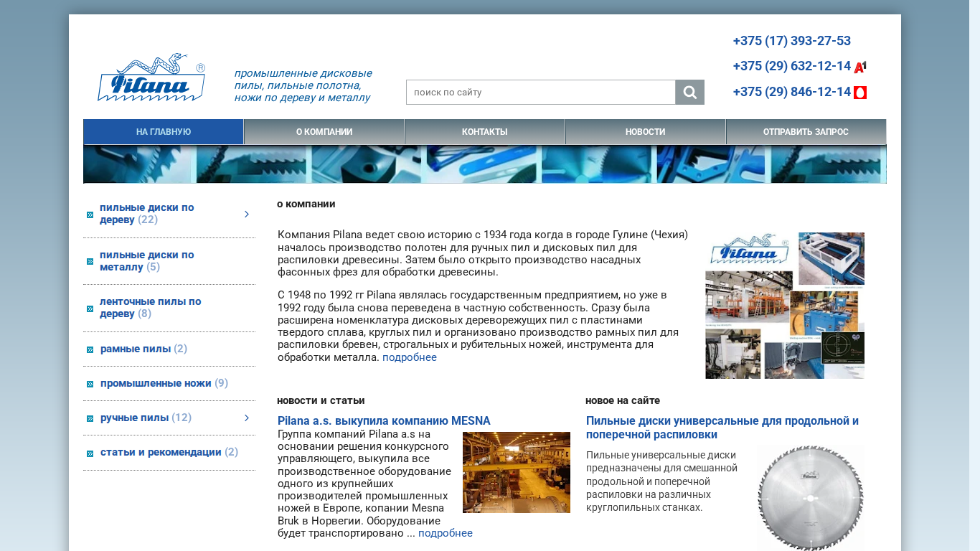Open рамные пилы category
Viewport: 980px width, 551px height.
143,349
